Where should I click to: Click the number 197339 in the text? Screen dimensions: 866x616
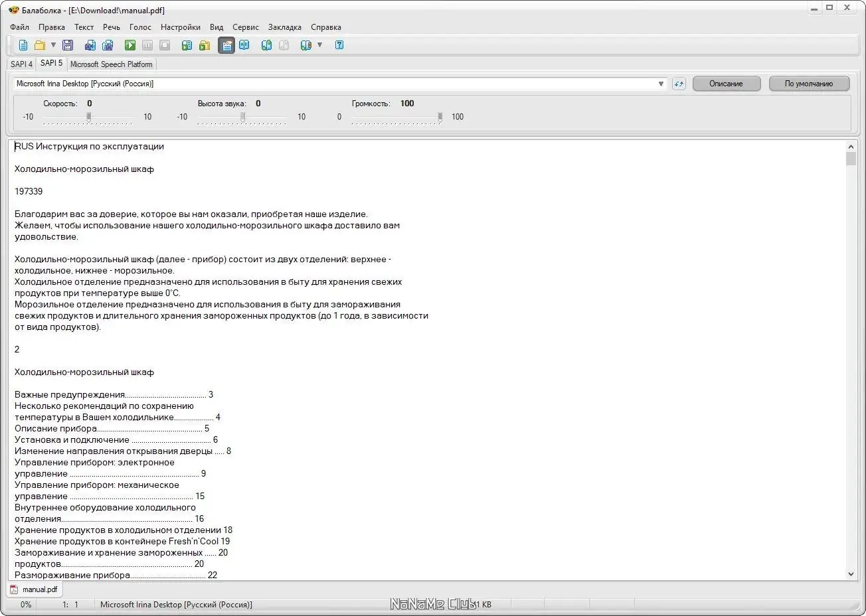(x=29, y=192)
